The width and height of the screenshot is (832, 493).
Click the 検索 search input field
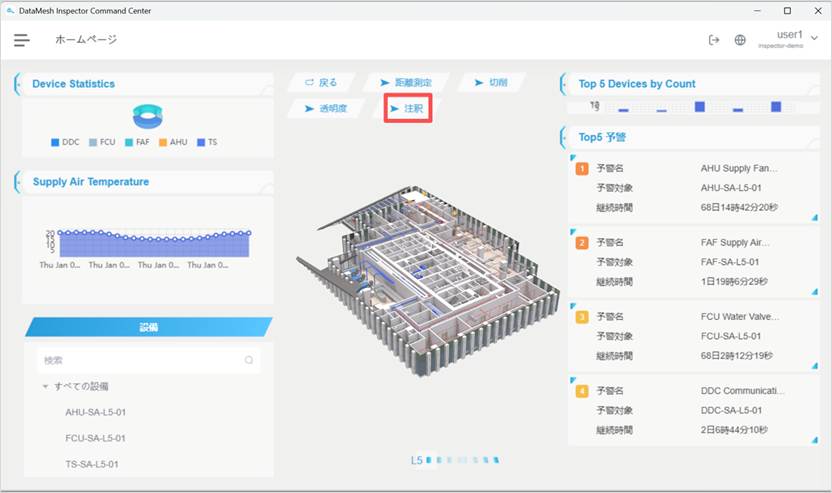(138, 360)
